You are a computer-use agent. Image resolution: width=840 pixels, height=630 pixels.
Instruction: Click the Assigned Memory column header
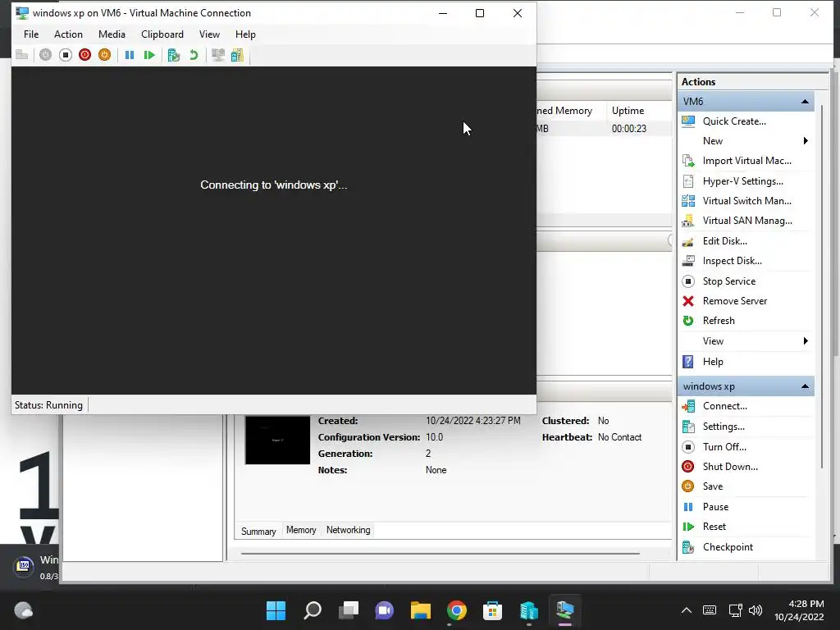pyautogui.click(x=571, y=111)
